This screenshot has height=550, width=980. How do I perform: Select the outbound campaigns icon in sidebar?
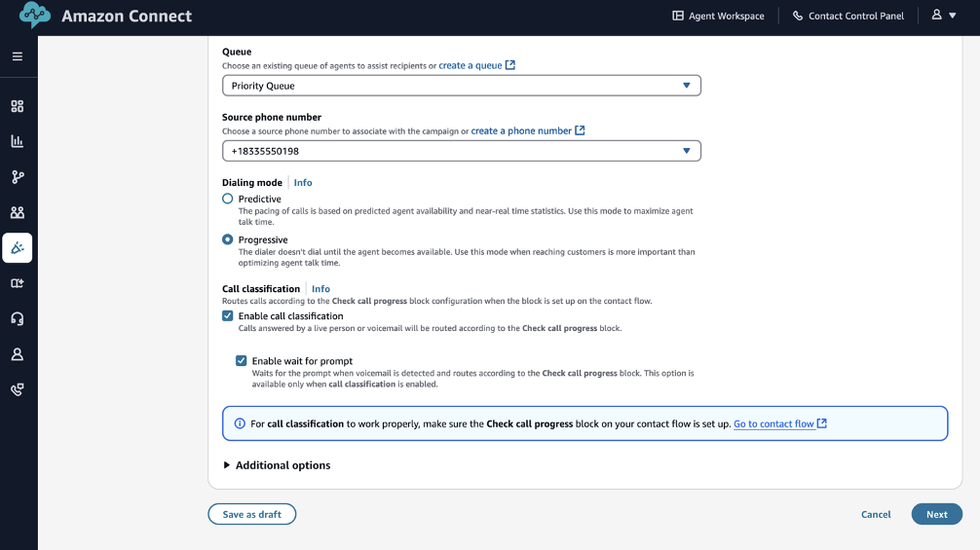[x=18, y=248]
